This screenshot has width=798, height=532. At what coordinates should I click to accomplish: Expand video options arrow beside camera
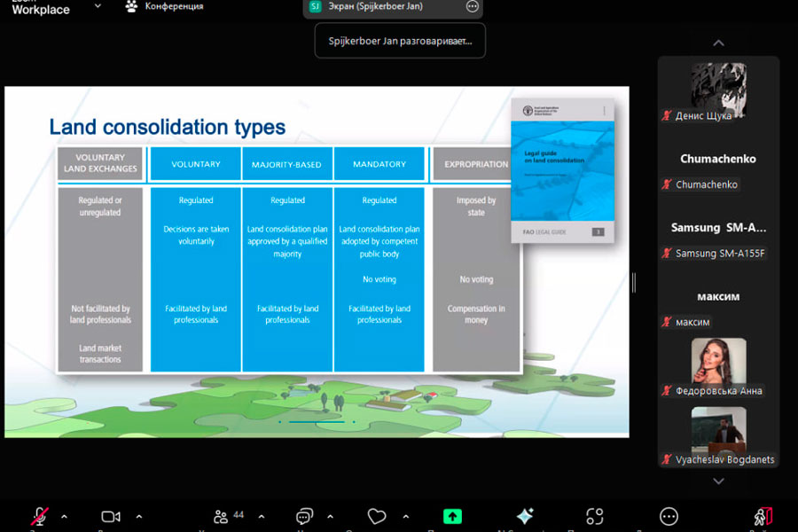coord(139,516)
